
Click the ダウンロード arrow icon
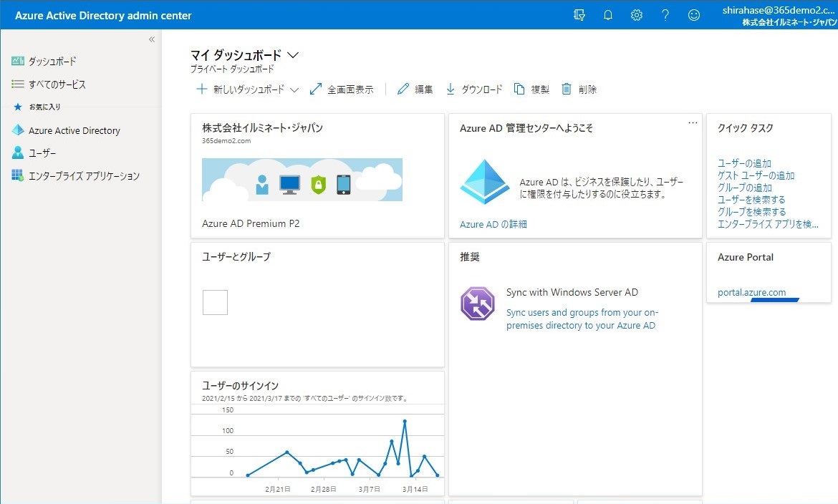[x=451, y=89]
